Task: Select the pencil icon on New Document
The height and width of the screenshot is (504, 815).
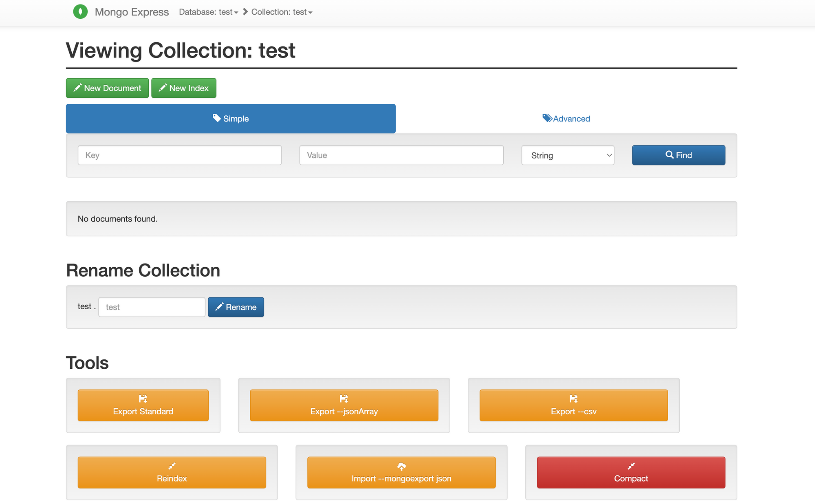Action: [77, 88]
